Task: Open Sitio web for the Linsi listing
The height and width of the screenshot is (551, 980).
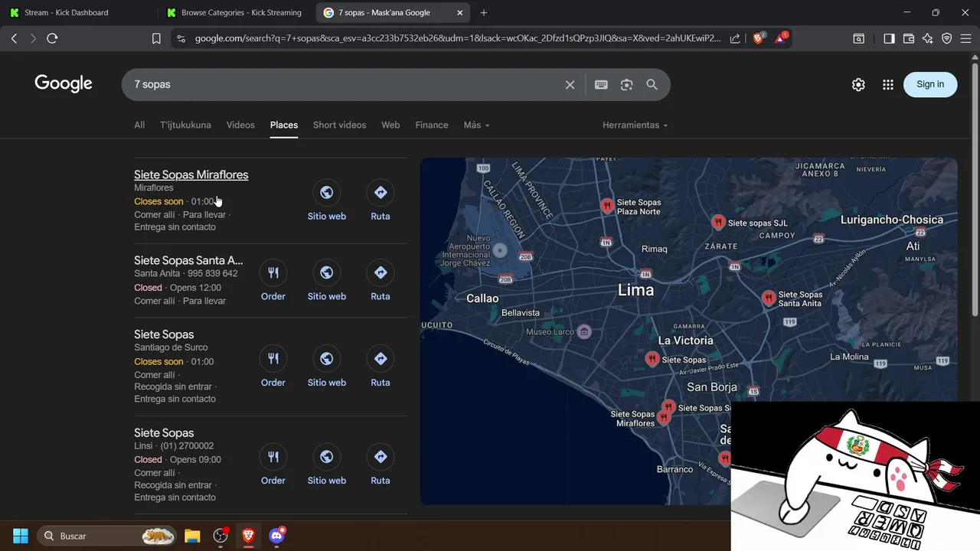Action: [327, 465]
